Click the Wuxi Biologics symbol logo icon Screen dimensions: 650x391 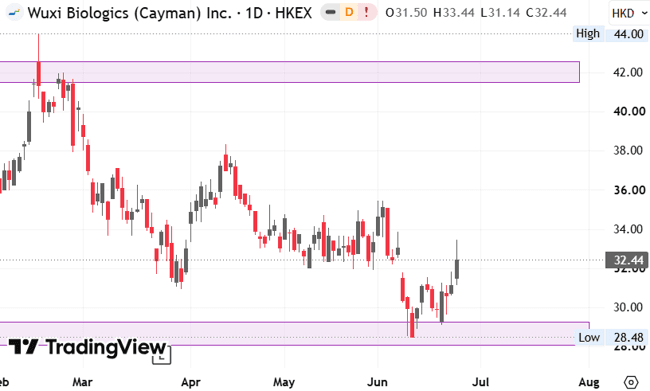[15, 12]
